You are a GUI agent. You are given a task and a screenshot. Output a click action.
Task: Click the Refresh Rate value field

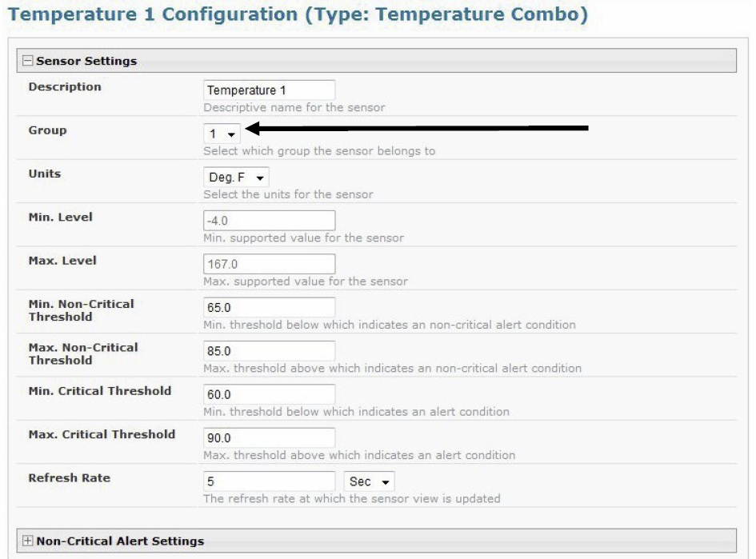coord(269,481)
